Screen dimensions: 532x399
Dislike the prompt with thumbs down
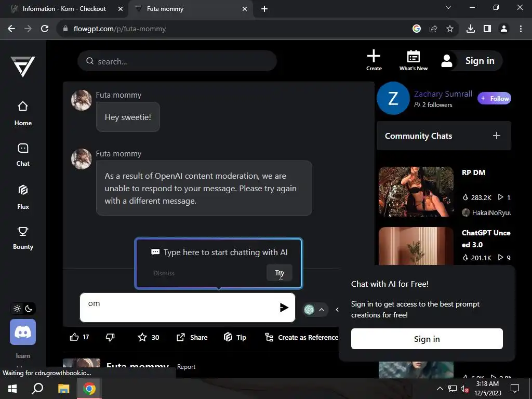coord(110,337)
